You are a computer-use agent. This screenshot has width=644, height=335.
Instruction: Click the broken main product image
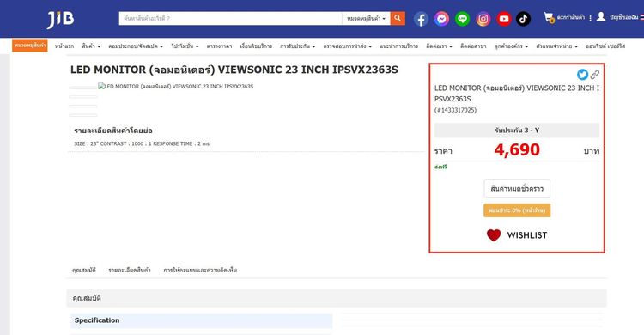coord(175,86)
